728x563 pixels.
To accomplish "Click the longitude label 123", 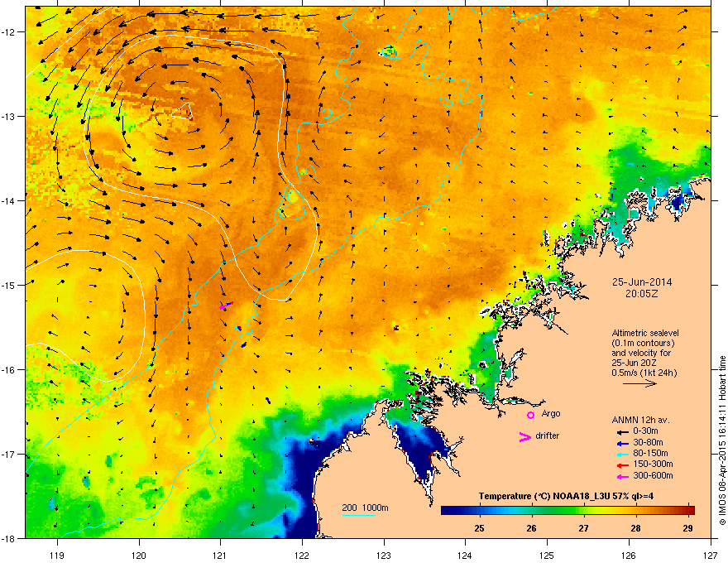I will [x=384, y=556].
